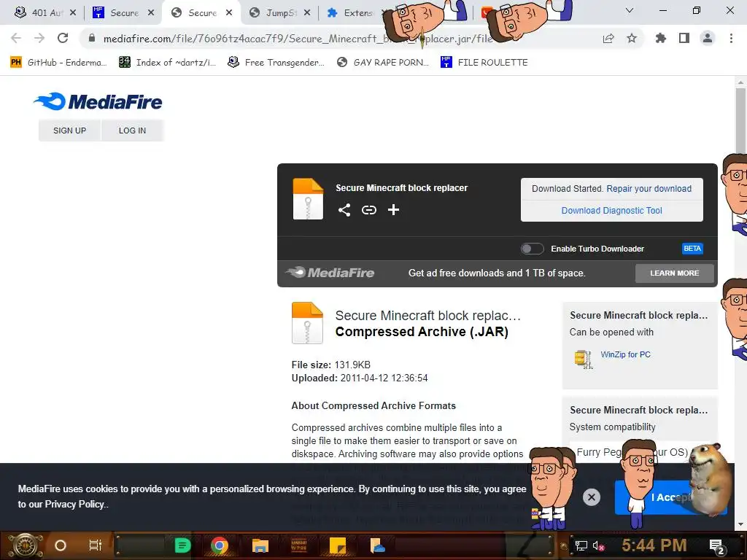Click the Privacy Policy text in cookie banner
Screen dimensions: 747x560
[74, 505]
